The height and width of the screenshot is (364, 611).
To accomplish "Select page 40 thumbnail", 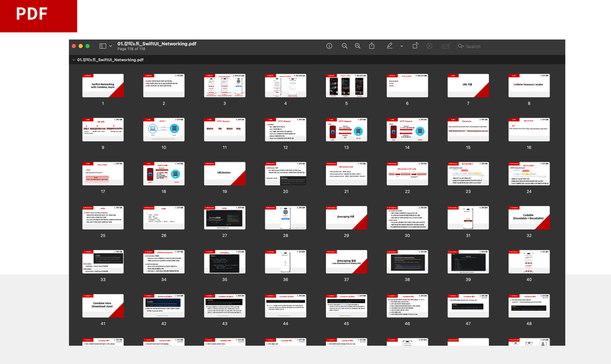I will (529, 262).
